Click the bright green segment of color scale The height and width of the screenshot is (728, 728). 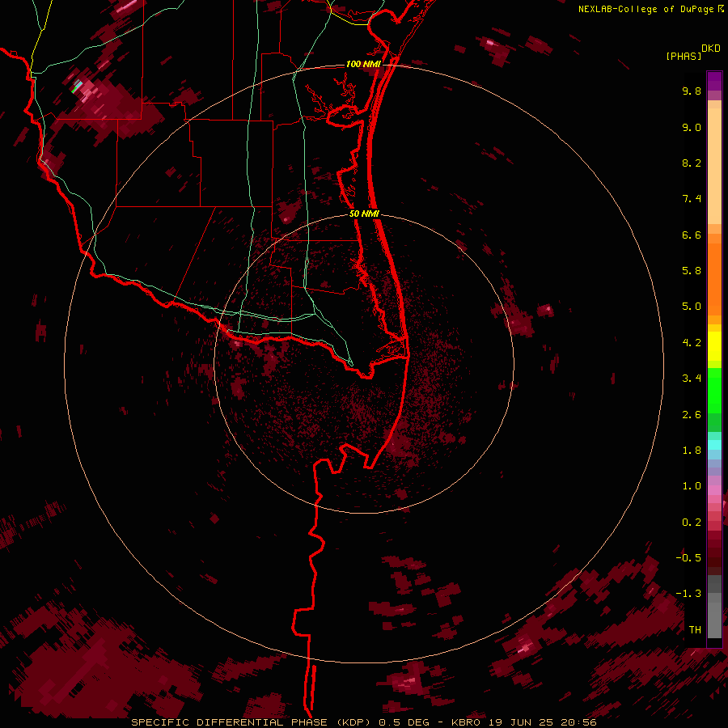click(714, 391)
